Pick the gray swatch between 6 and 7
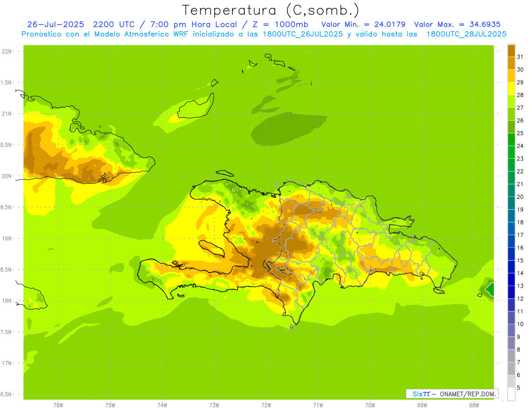Viewport: 532px width, 411px height. (x=511, y=368)
